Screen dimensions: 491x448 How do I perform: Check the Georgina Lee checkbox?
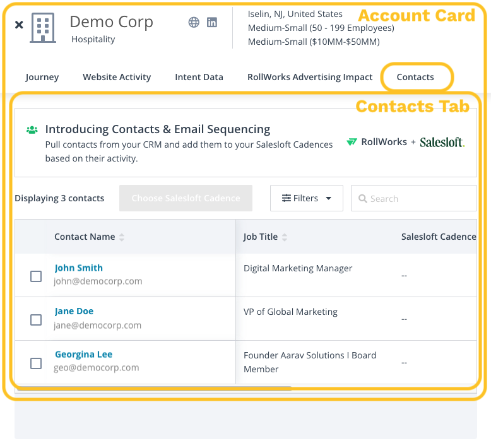(x=36, y=363)
